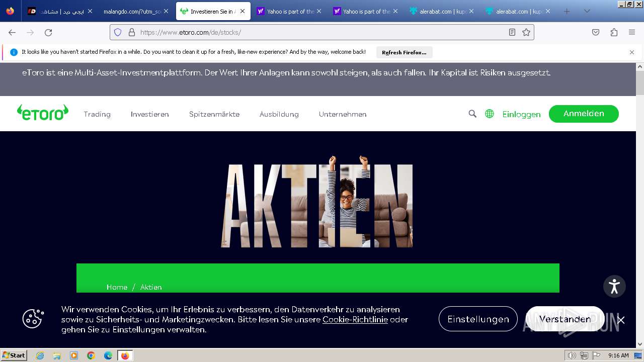The height and width of the screenshot is (362, 644).
Task: Close the malangdo.com tab
Action: 166,11
